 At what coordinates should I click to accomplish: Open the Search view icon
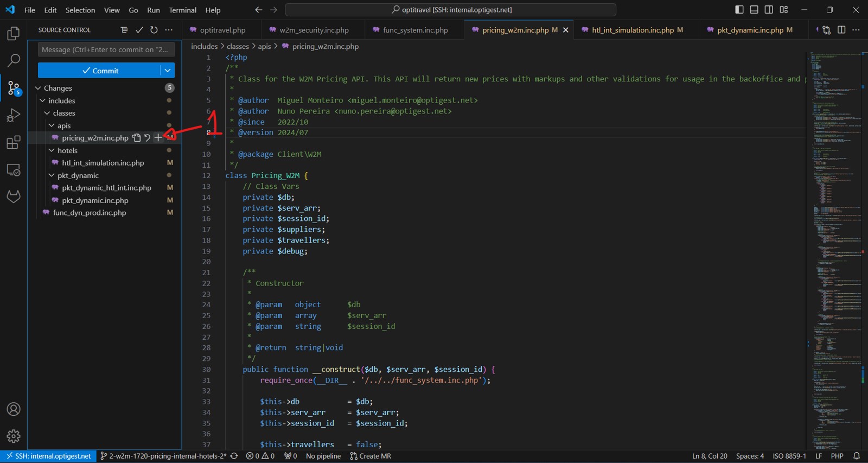pyautogui.click(x=14, y=60)
